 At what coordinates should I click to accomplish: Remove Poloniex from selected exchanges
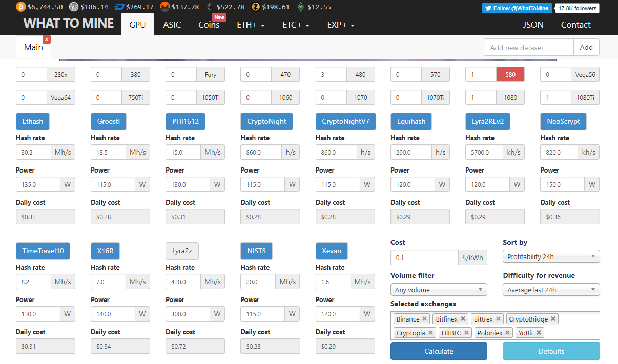507,333
